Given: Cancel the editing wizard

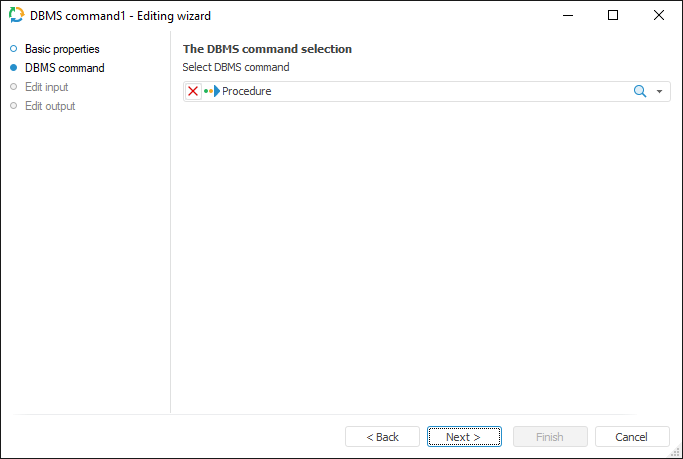Looking at the screenshot, I should pyautogui.click(x=632, y=437).
